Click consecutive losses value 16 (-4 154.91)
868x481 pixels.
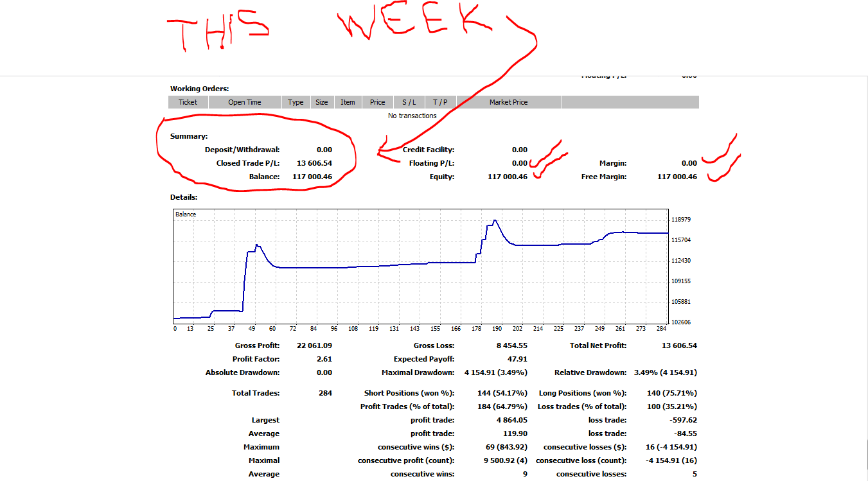(x=671, y=447)
